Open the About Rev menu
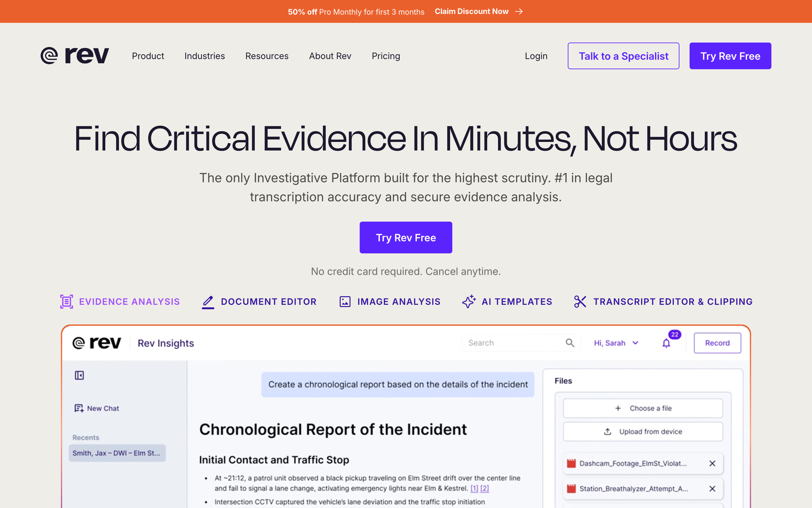Image resolution: width=812 pixels, height=508 pixels. point(330,56)
